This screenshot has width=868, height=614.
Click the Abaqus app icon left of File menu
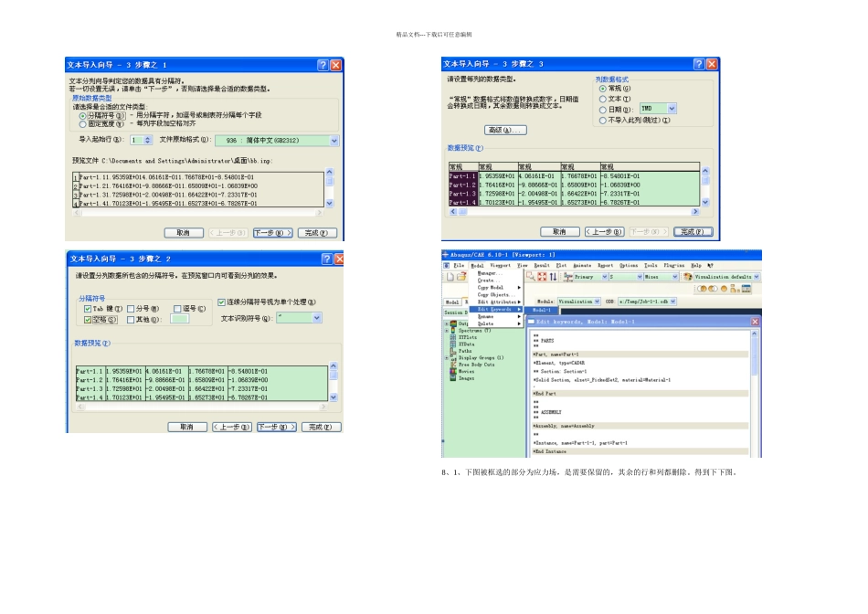(447, 266)
